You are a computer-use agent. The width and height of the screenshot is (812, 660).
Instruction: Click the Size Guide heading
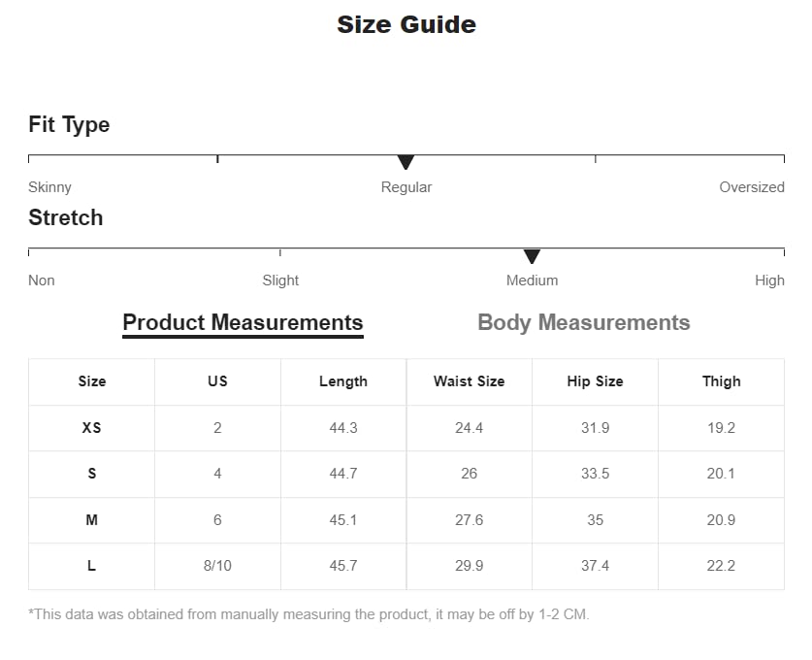click(x=406, y=25)
